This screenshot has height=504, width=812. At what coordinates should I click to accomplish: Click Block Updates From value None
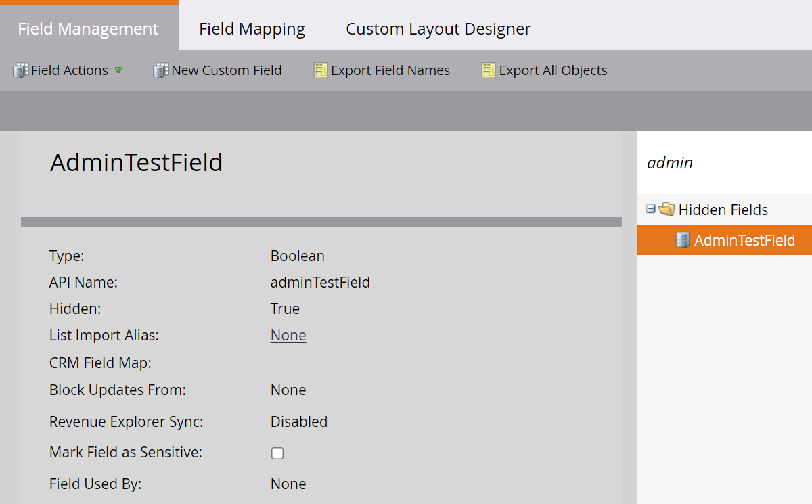[x=288, y=390]
